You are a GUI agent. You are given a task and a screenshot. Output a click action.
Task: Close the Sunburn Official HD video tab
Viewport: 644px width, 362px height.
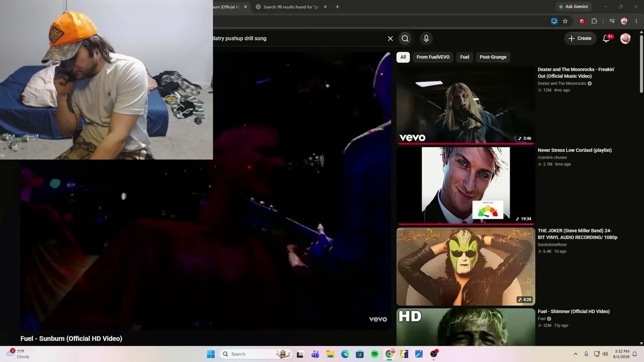[x=246, y=7]
